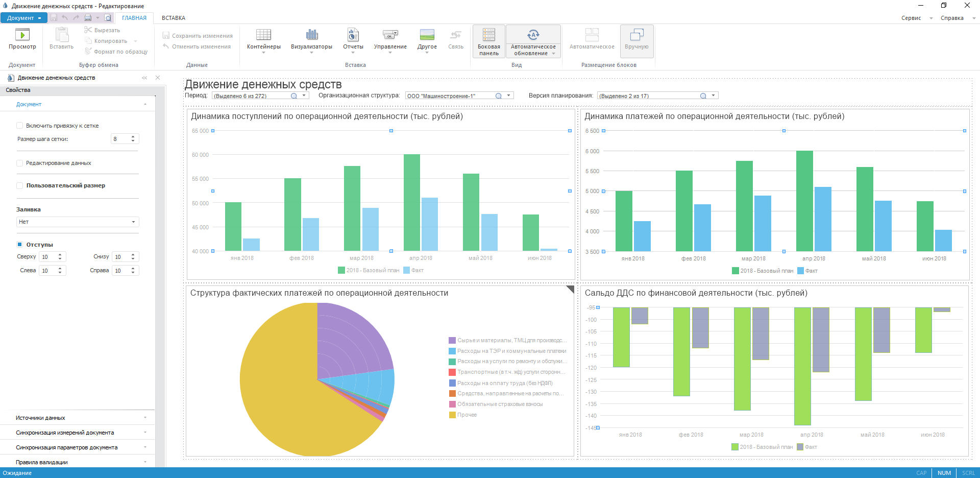Click the Просмотр preview icon
This screenshot has height=478, width=980.
point(22,35)
